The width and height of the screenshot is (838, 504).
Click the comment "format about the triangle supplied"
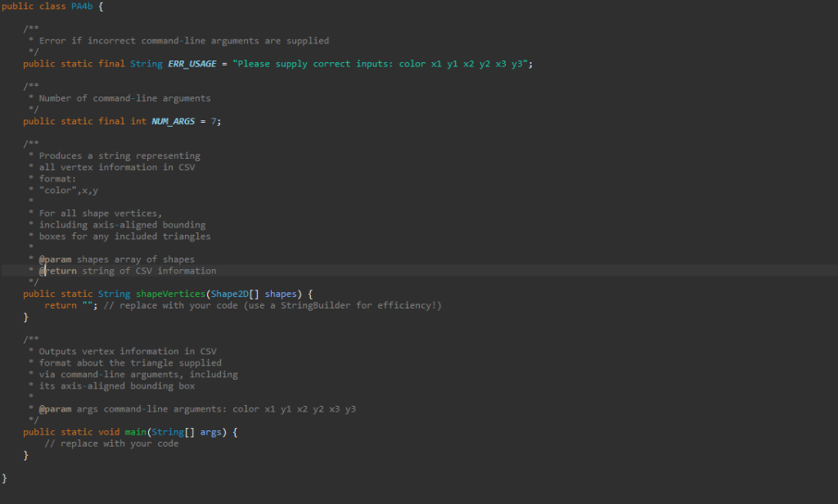click(130, 363)
